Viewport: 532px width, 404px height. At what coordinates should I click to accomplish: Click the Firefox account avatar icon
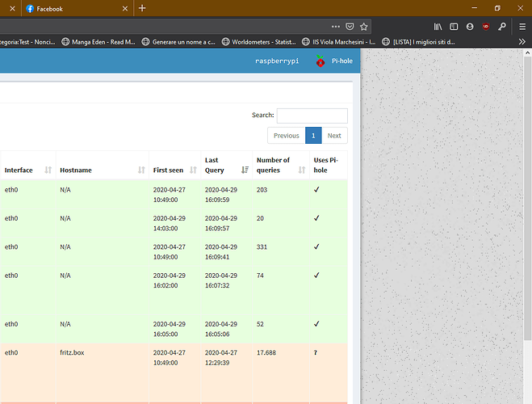pos(470,26)
